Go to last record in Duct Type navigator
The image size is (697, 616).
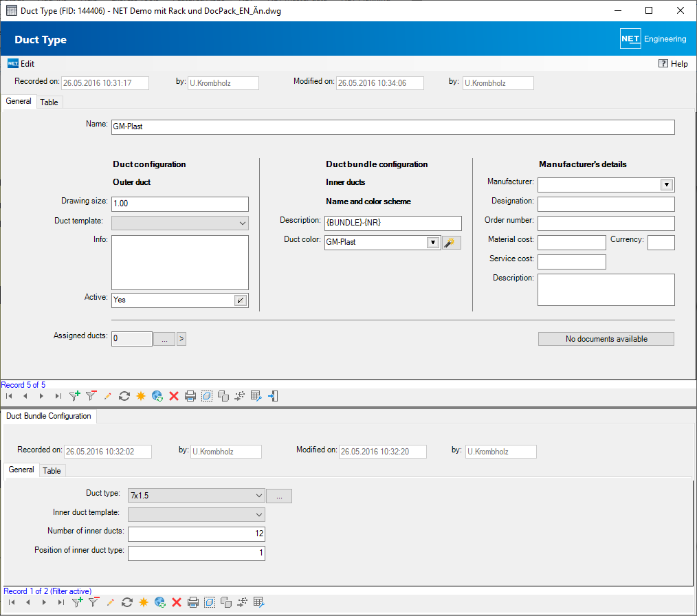pyautogui.click(x=58, y=396)
